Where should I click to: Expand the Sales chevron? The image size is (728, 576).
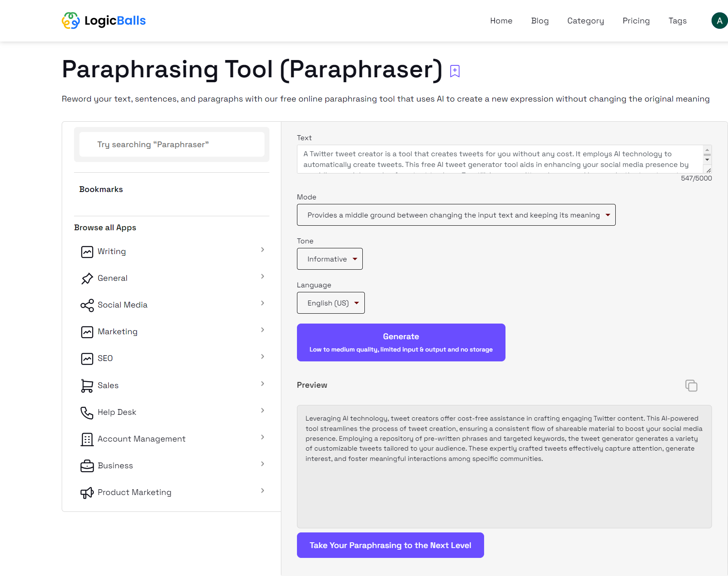point(262,384)
